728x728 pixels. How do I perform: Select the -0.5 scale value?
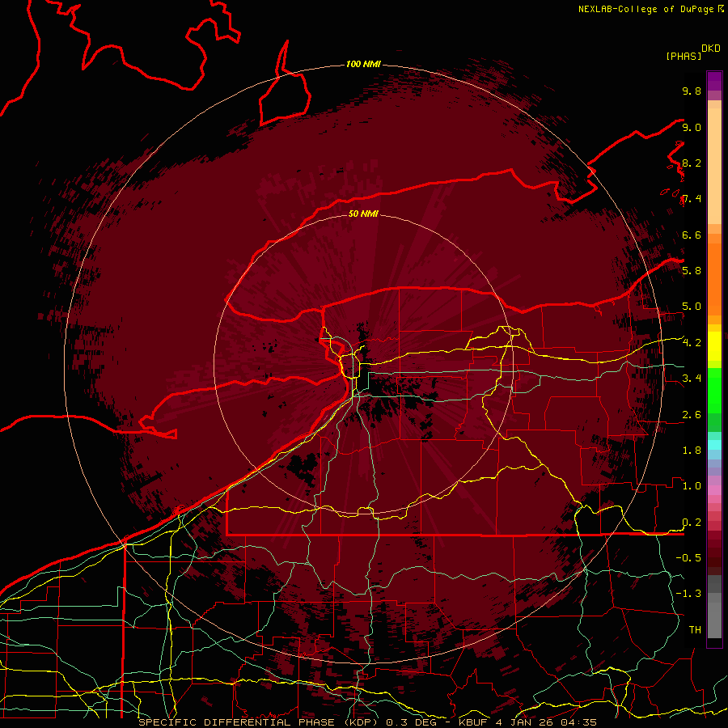(x=688, y=558)
